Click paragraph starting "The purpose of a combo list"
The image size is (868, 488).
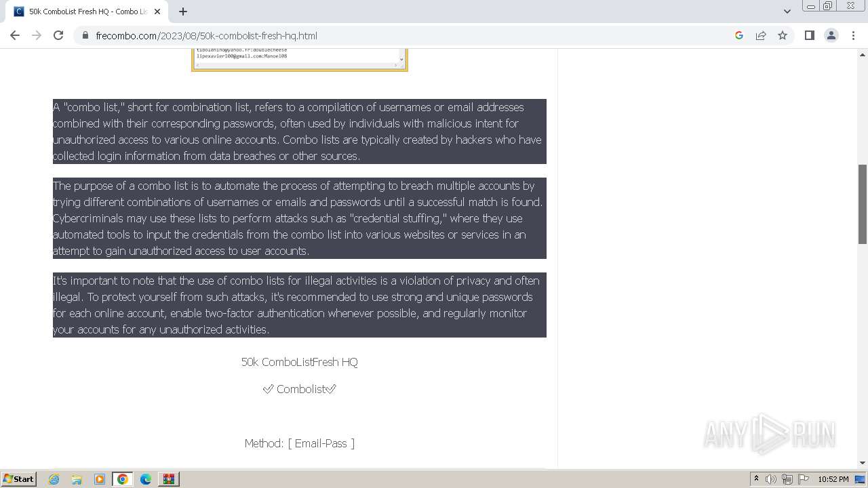[x=300, y=218]
